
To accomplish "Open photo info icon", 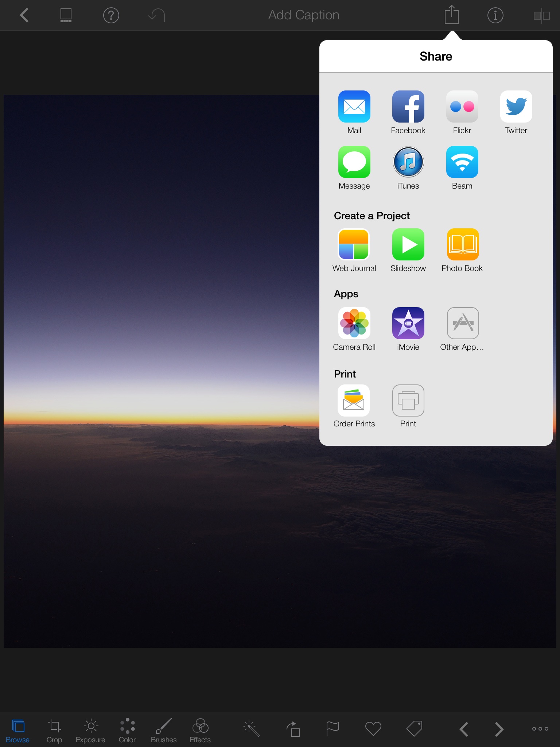I will [495, 15].
